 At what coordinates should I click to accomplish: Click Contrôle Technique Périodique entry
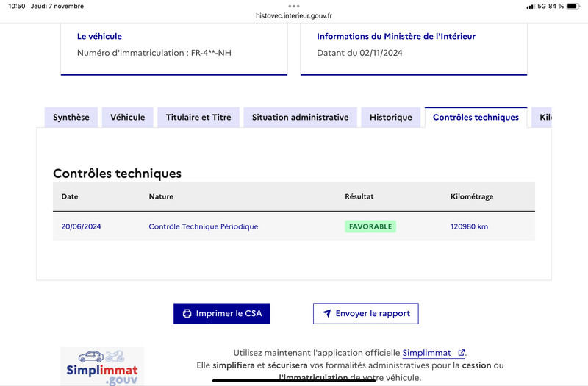(x=204, y=226)
